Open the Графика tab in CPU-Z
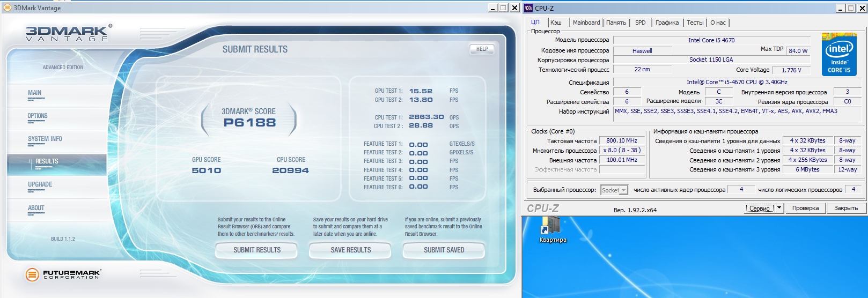This screenshot has height=298, width=868. click(667, 23)
